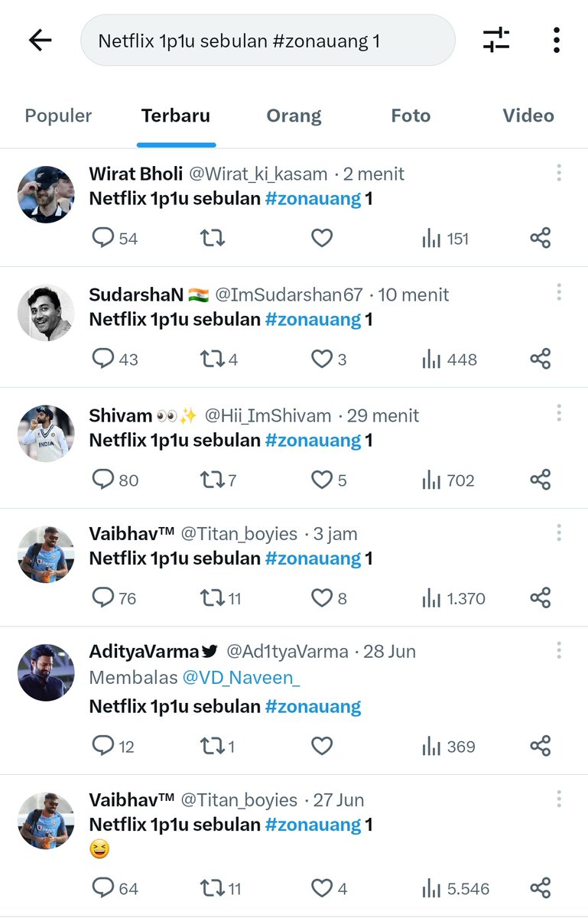Open Shivam's profile picture
This screenshot has width=588, height=918.
click(x=46, y=434)
